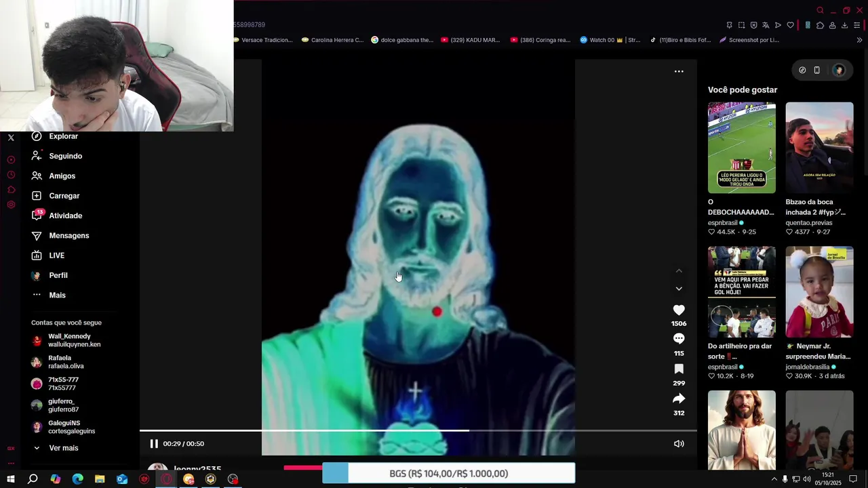The height and width of the screenshot is (488, 868).
Task: Seek along the video progress bar
Action: pyautogui.click(x=418, y=430)
